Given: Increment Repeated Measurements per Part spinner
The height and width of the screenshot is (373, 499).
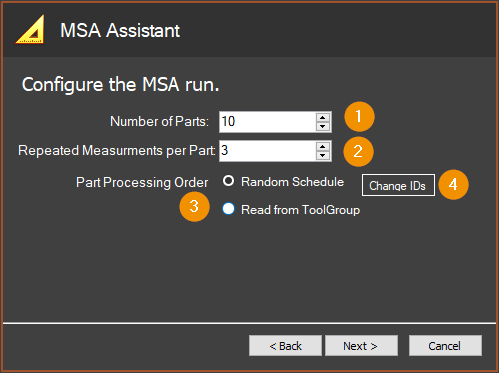Looking at the screenshot, I should coord(322,146).
